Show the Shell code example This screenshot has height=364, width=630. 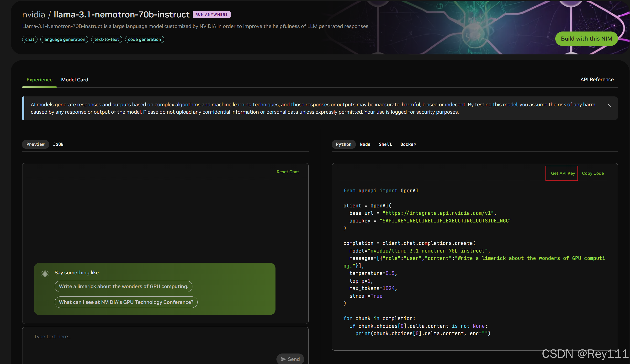385,144
